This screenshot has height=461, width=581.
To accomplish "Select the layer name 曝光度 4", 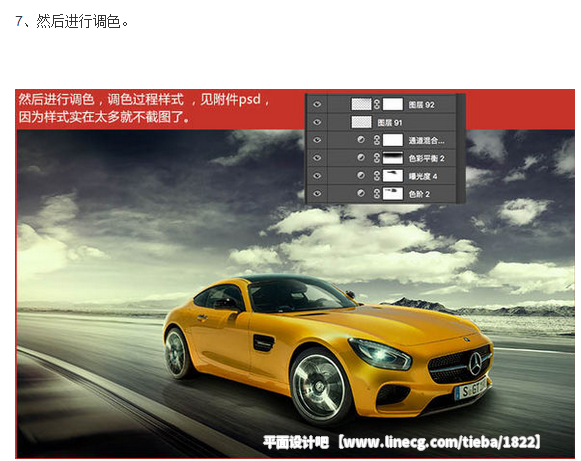I will tap(423, 176).
